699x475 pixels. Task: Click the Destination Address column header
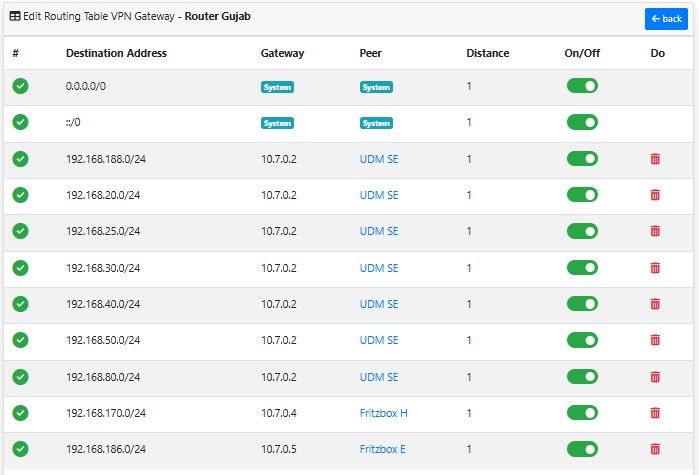[116, 53]
